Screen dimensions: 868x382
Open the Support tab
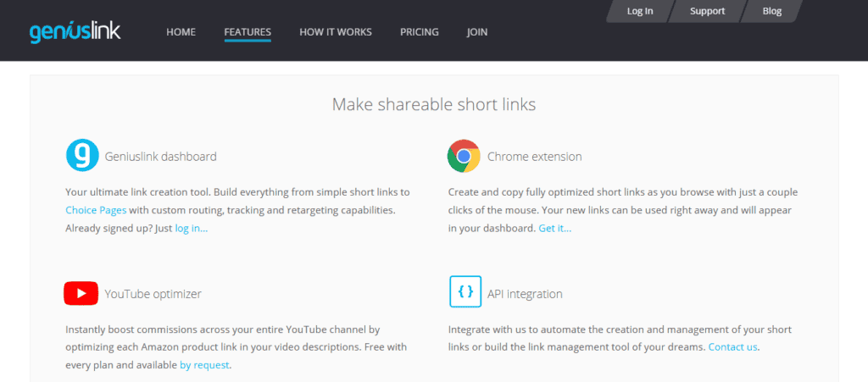[x=707, y=11]
